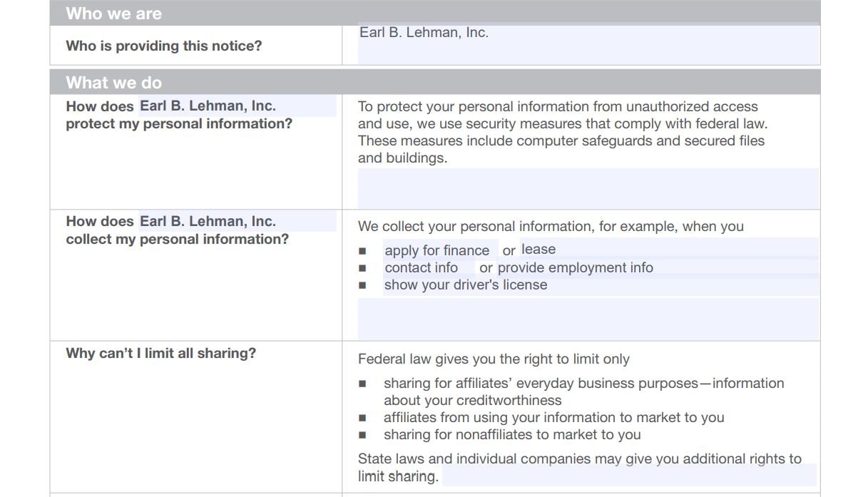Click the 'To protect your personal information' paragraph
Viewport: 868px width, 497px height.
pyautogui.click(x=563, y=133)
